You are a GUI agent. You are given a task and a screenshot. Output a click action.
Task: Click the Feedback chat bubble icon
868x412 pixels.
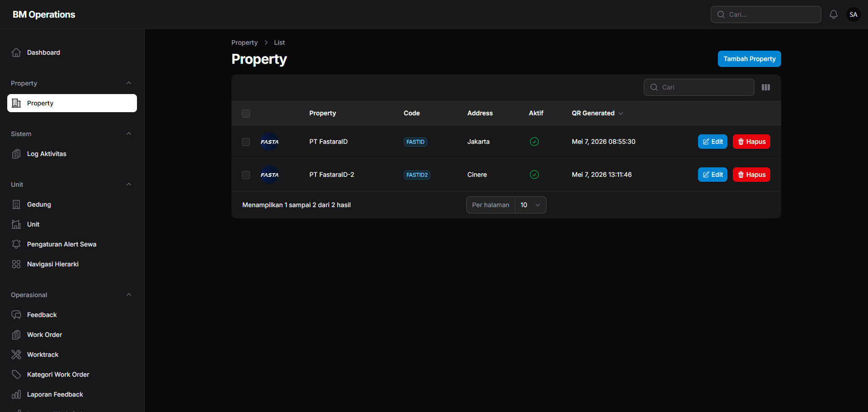(16, 315)
